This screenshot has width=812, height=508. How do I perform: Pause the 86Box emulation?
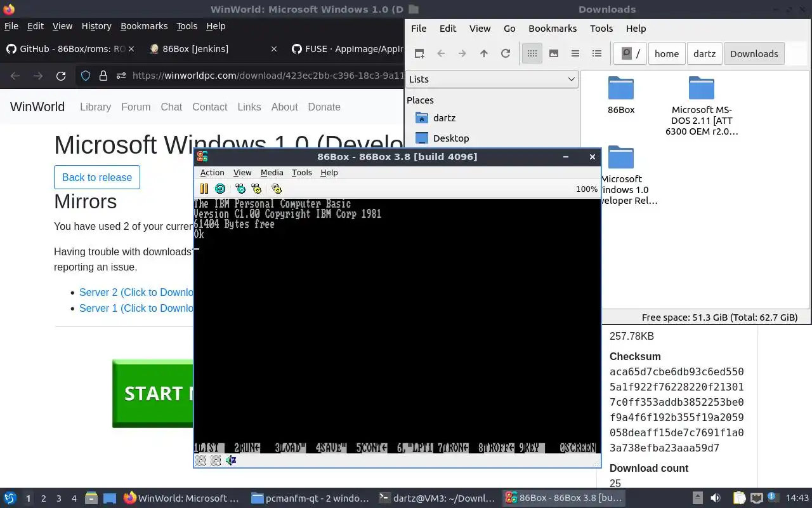tap(204, 189)
